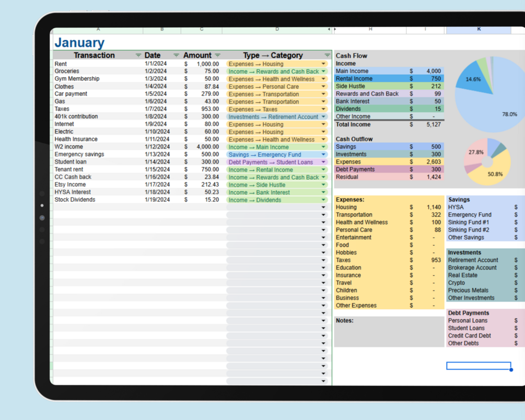525x420 pixels.
Task: Click the 'Income → Main Income' chip
Action: [277, 147]
